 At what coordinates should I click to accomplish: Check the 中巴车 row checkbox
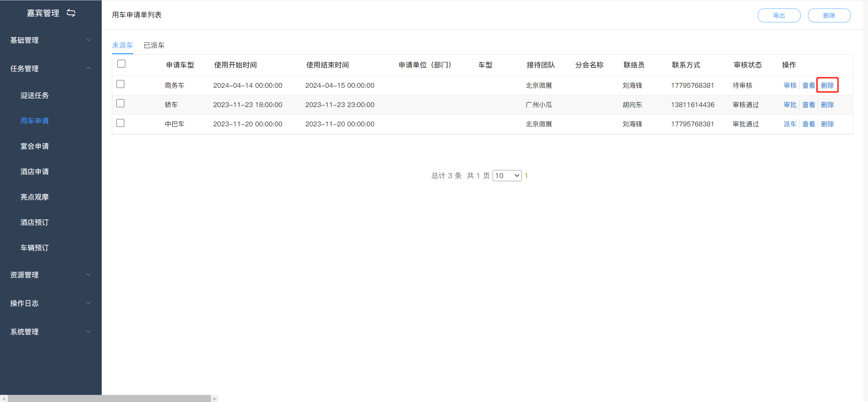pyautogui.click(x=120, y=123)
